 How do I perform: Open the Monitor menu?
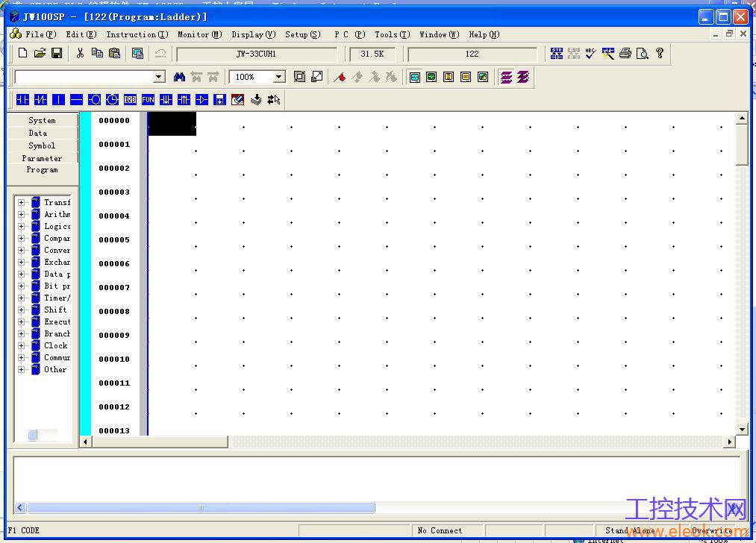[x=199, y=34]
